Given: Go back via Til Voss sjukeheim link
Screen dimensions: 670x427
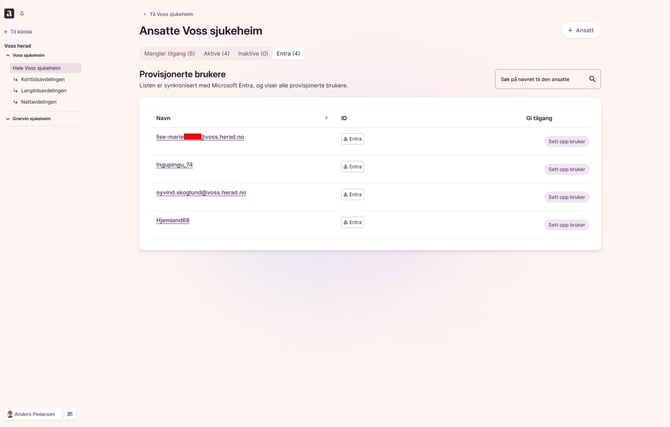Looking at the screenshot, I should (168, 14).
